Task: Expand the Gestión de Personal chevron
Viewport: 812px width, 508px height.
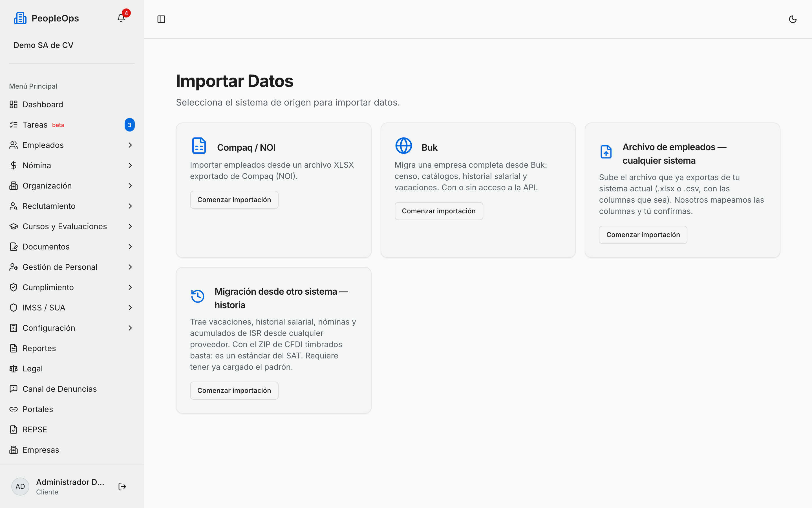Action: click(130, 267)
